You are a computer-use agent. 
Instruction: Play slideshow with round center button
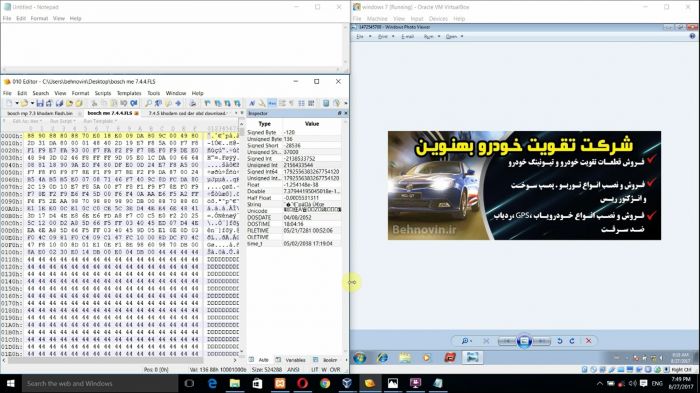pos(524,341)
